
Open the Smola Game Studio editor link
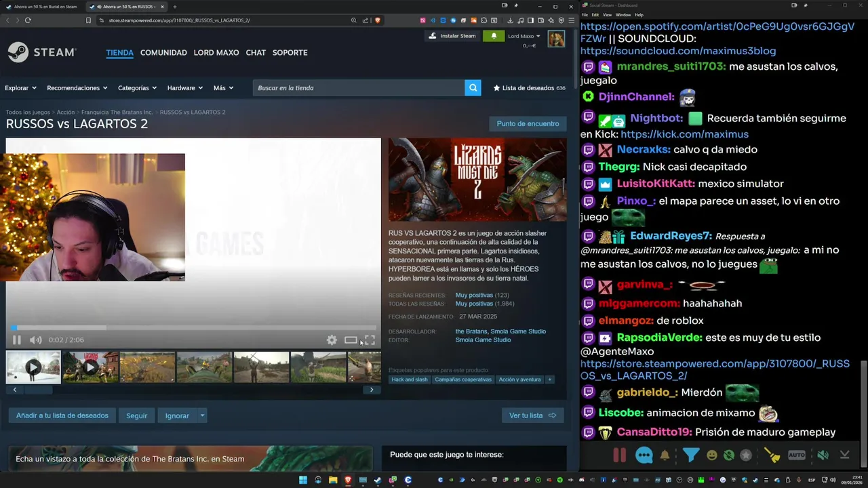(483, 340)
